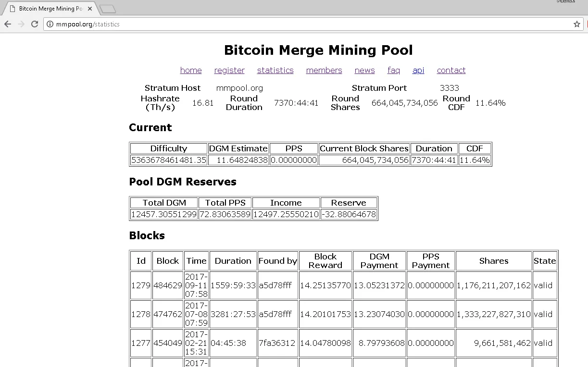This screenshot has height=367, width=588.
Task: Open a new browser tab
Action: pos(108,9)
